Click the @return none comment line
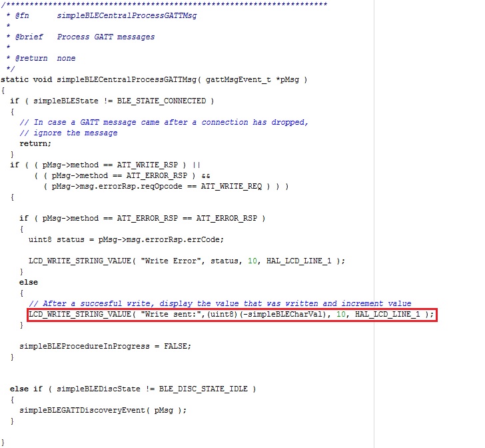Image resolution: width=485 pixels, height=448 pixels. click(x=45, y=58)
